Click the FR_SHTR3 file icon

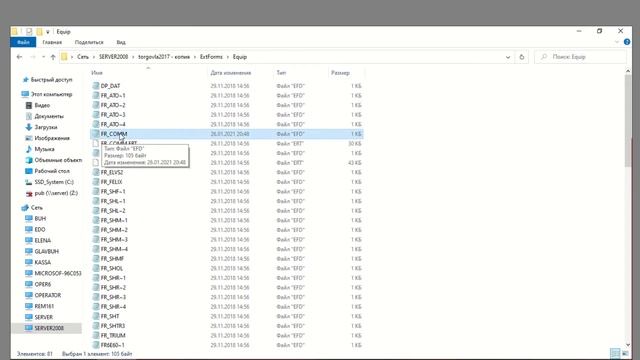coord(96,326)
